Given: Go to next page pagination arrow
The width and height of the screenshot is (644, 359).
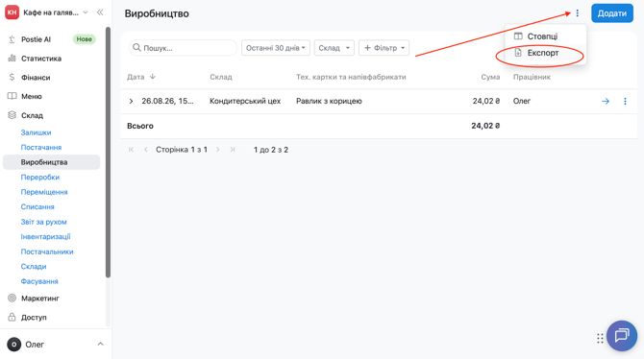Looking at the screenshot, I should point(217,150).
